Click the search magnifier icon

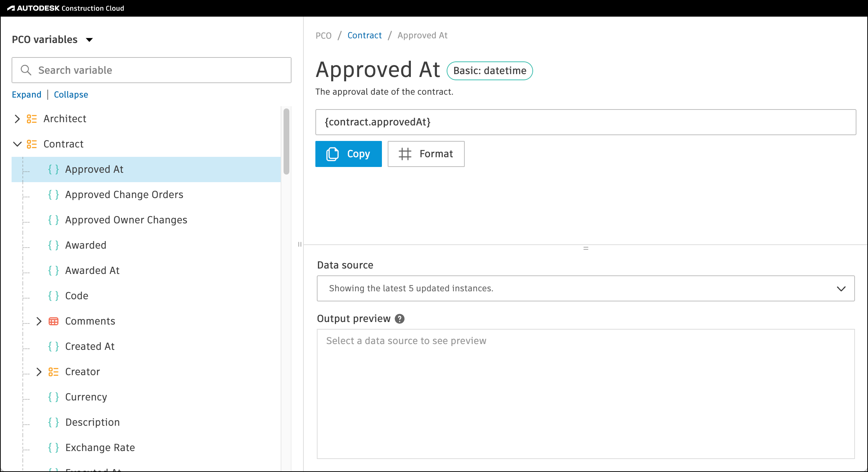[26, 70]
